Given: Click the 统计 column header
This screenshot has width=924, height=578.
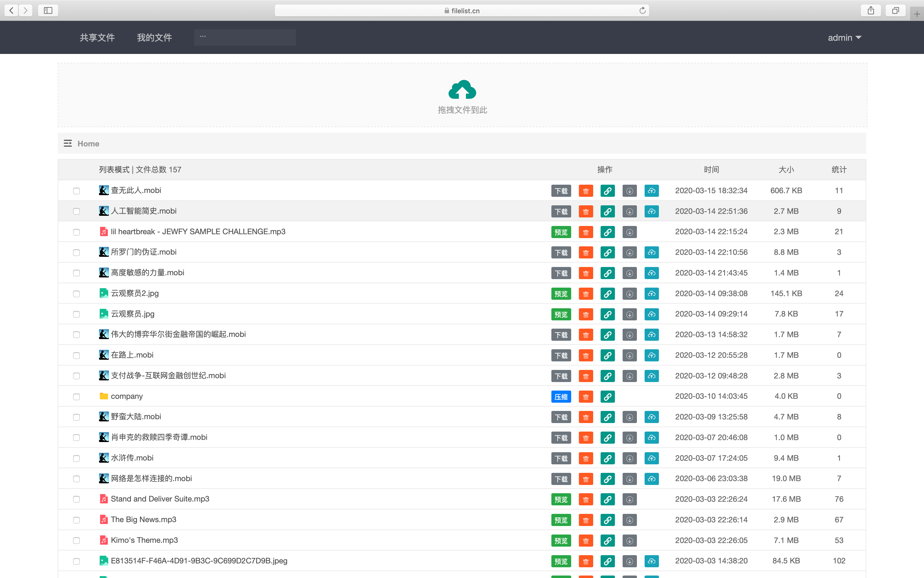Looking at the screenshot, I should [839, 169].
